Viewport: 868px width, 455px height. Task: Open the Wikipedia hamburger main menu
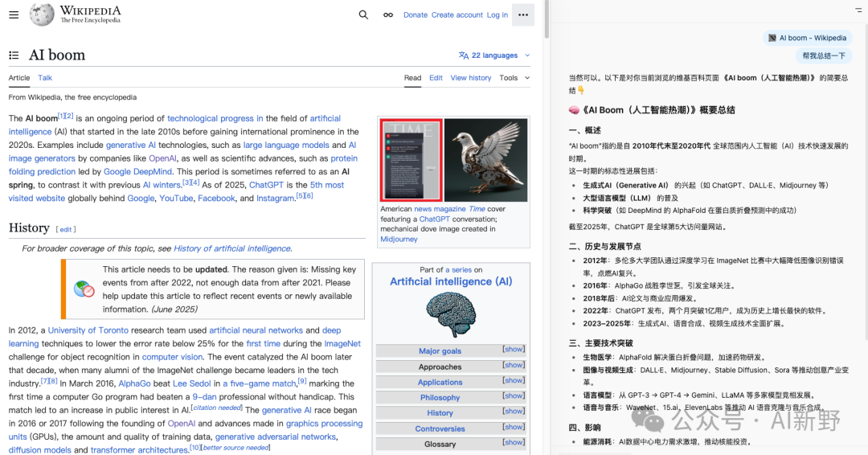[x=14, y=15]
